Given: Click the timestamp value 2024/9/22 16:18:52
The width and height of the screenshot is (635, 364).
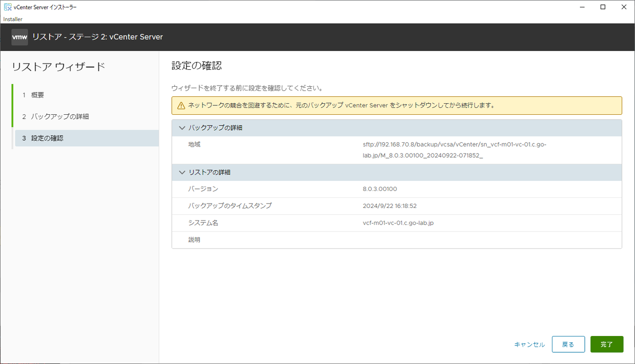Looking at the screenshot, I should 390,206.
